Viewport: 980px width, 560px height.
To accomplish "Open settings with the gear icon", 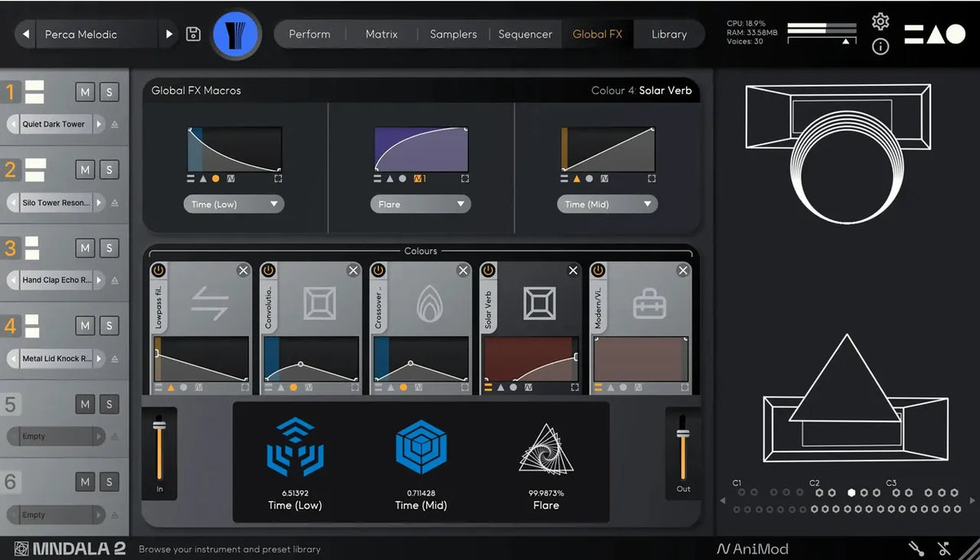I will pos(880,21).
